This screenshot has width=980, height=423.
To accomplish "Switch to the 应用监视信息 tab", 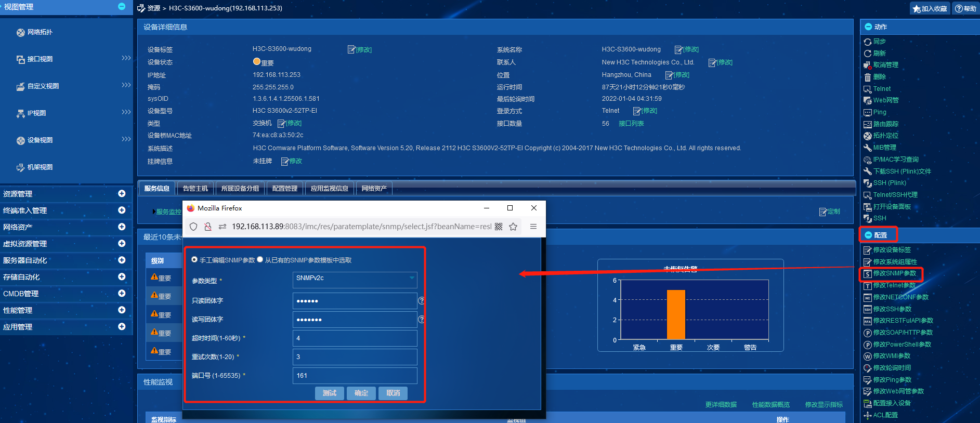I will point(330,188).
